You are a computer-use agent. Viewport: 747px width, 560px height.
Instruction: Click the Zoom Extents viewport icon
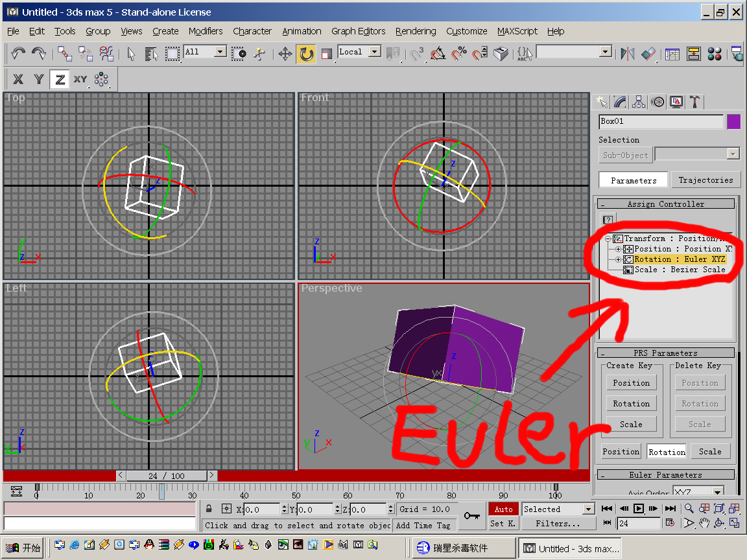click(x=719, y=509)
